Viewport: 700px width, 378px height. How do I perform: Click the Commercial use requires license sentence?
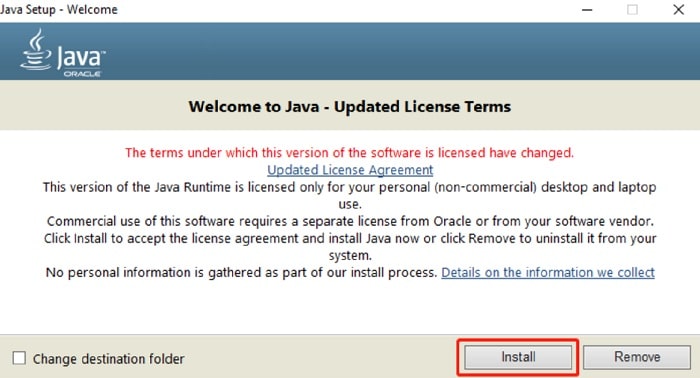pos(350,221)
